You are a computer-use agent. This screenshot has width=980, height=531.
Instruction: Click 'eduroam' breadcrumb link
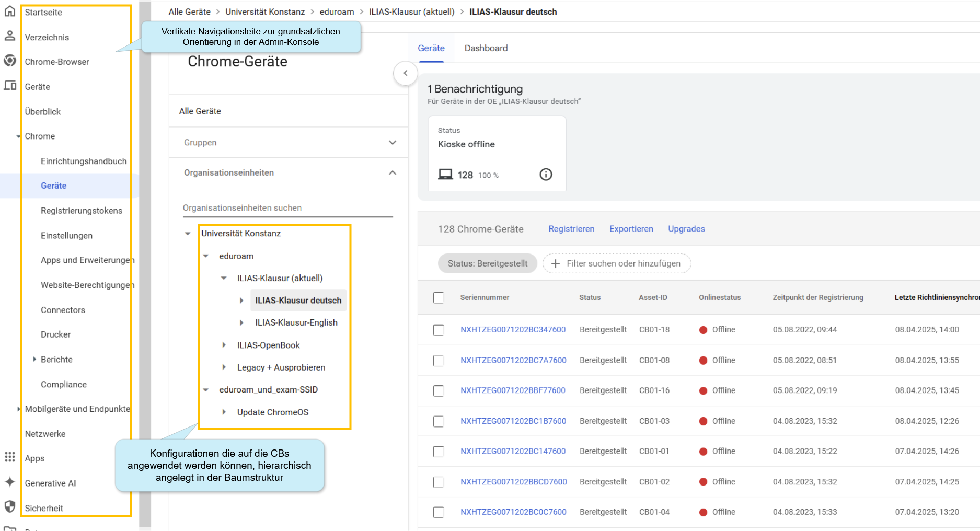pos(337,11)
